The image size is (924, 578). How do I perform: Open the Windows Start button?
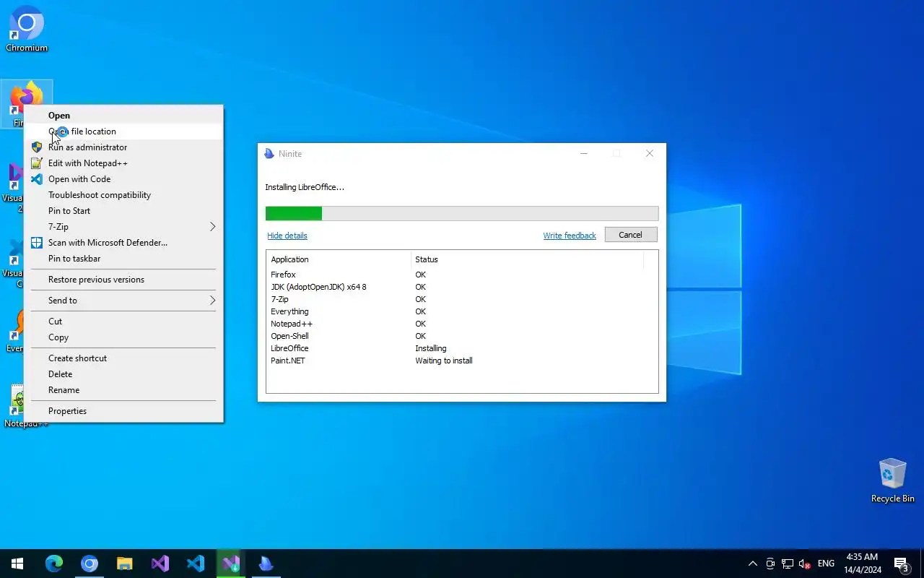point(17,564)
